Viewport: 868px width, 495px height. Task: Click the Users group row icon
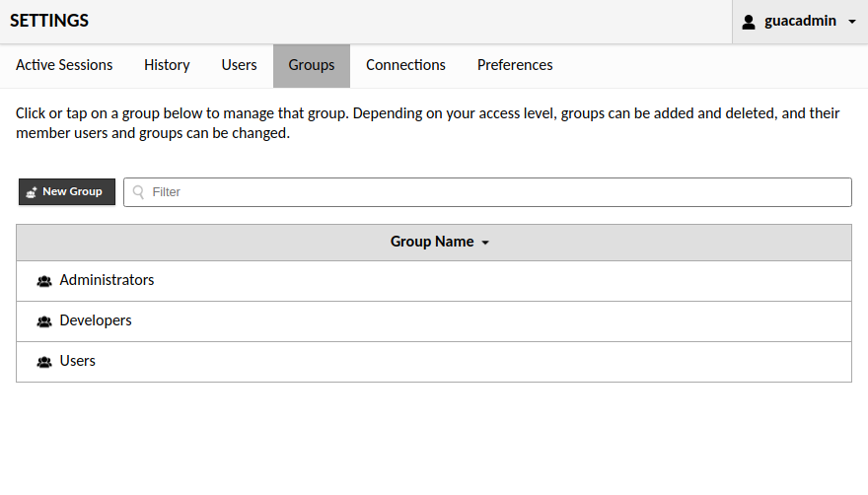(x=44, y=362)
